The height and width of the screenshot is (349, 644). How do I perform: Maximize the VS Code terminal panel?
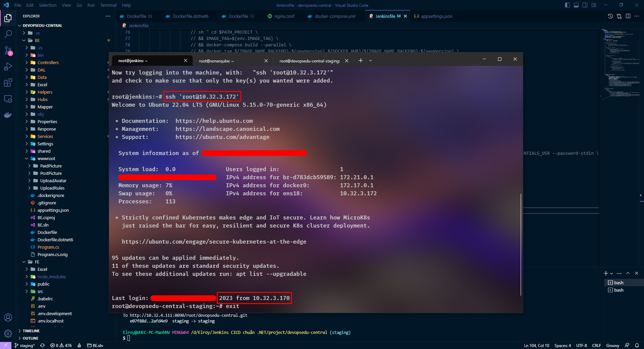628,273
